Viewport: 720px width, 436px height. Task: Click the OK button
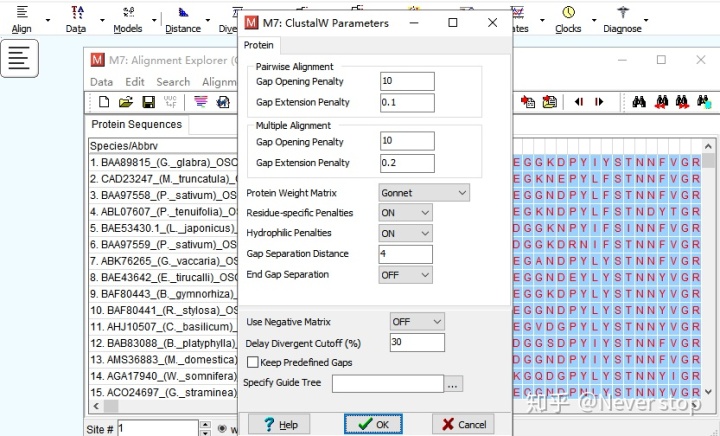pos(373,424)
